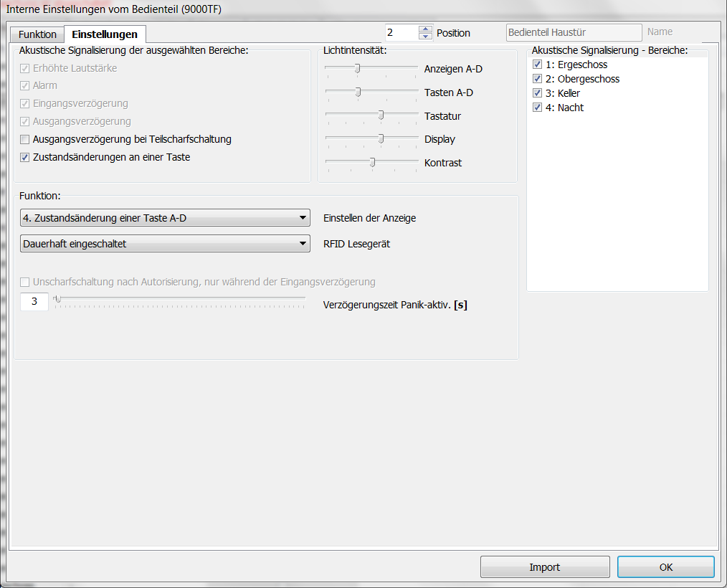
Task: Enable Ausgangsverzögerung bei Teilscharfschaltung checkbox
Action: (25, 139)
